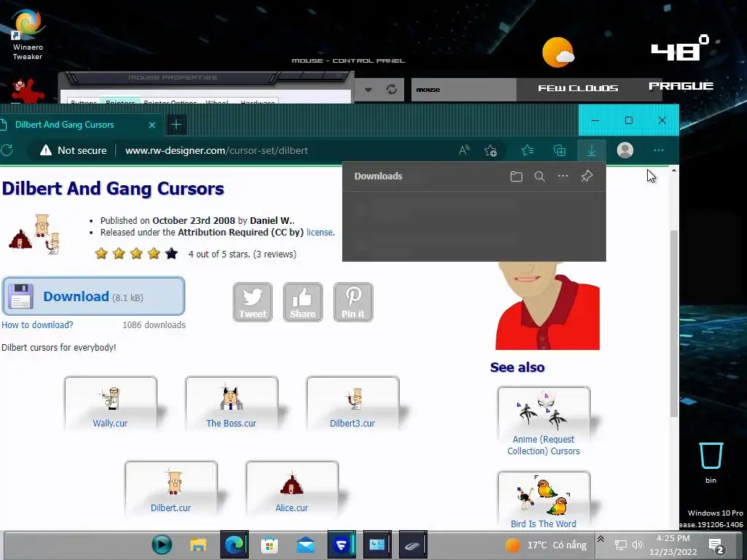747x560 pixels.
Task: Click the volume tray icon
Action: click(637, 545)
